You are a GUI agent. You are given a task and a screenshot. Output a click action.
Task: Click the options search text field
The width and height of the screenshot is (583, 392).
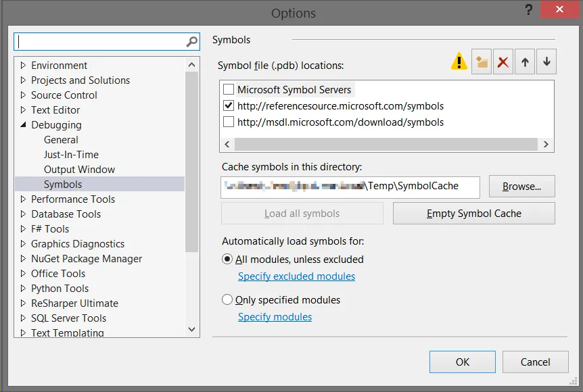click(x=100, y=42)
